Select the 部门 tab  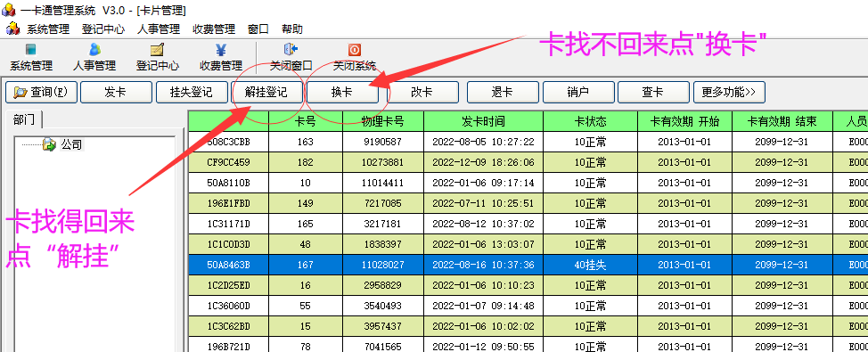24,120
